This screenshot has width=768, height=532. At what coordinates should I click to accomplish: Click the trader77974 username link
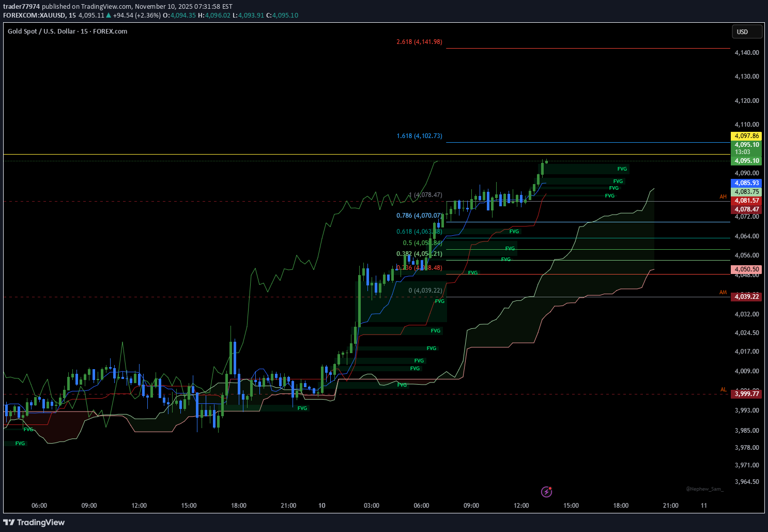pos(21,7)
